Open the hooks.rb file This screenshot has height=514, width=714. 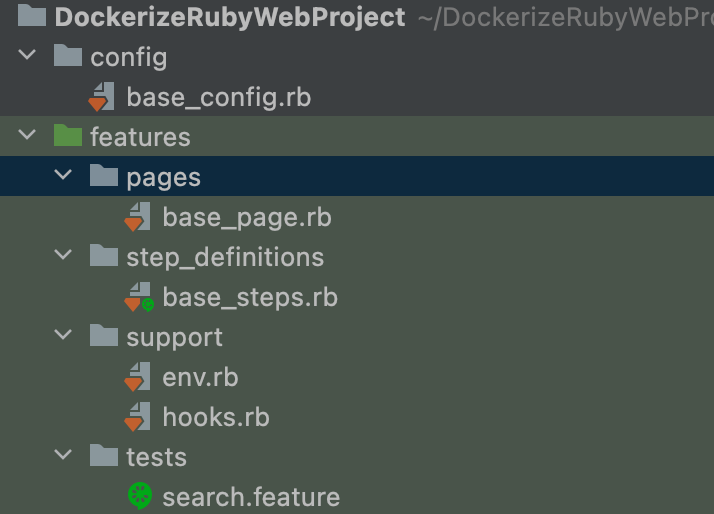(x=216, y=417)
